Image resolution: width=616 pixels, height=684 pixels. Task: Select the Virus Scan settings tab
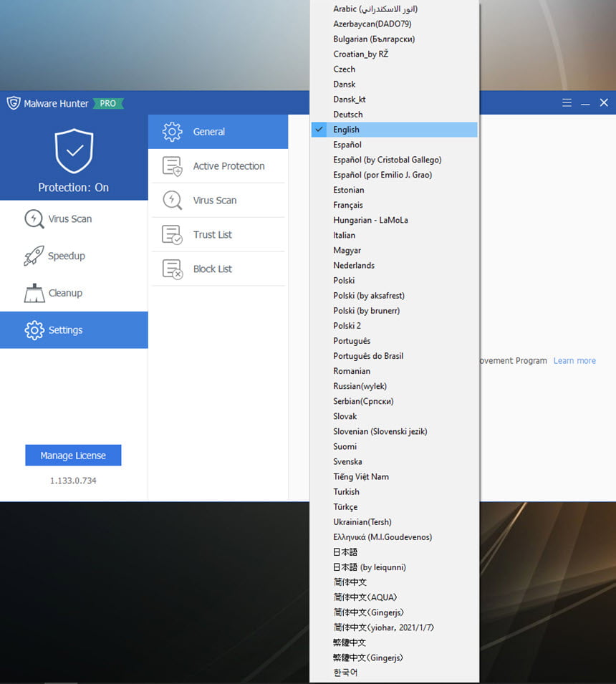[218, 201]
